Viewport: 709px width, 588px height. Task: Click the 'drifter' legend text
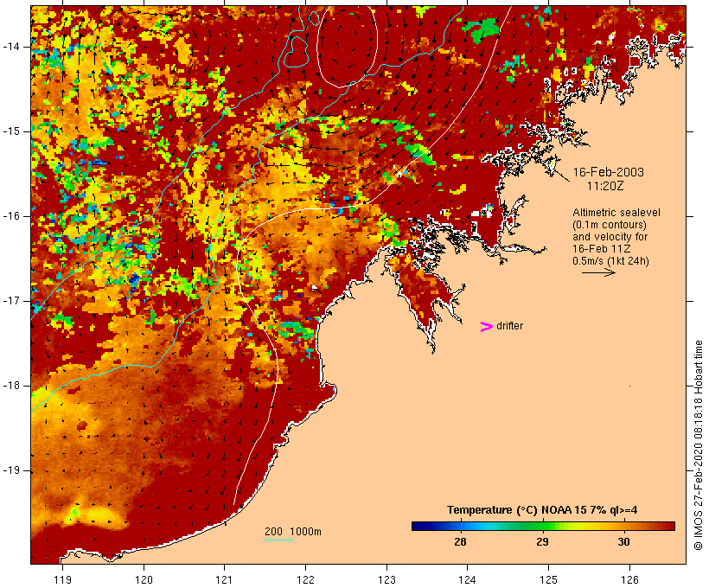coord(509,326)
